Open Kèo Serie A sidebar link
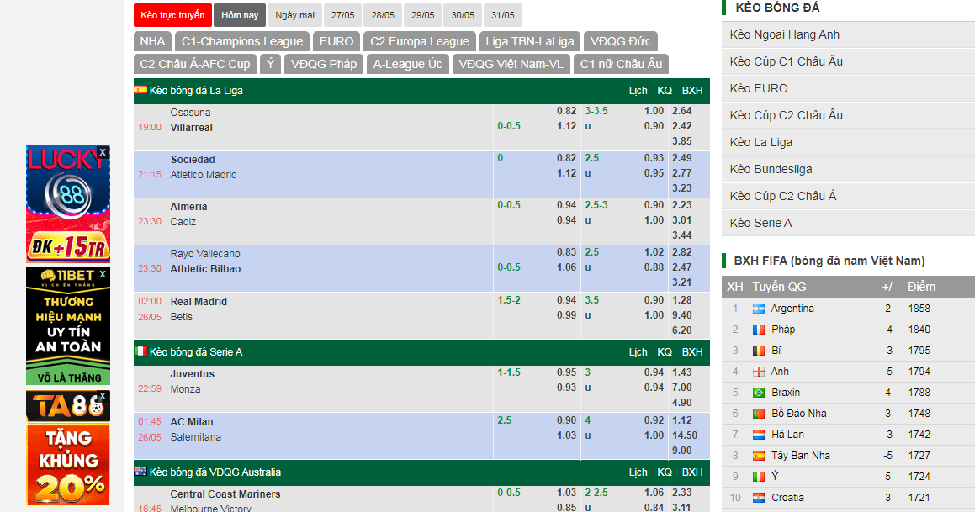The height and width of the screenshot is (512, 980). [761, 223]
